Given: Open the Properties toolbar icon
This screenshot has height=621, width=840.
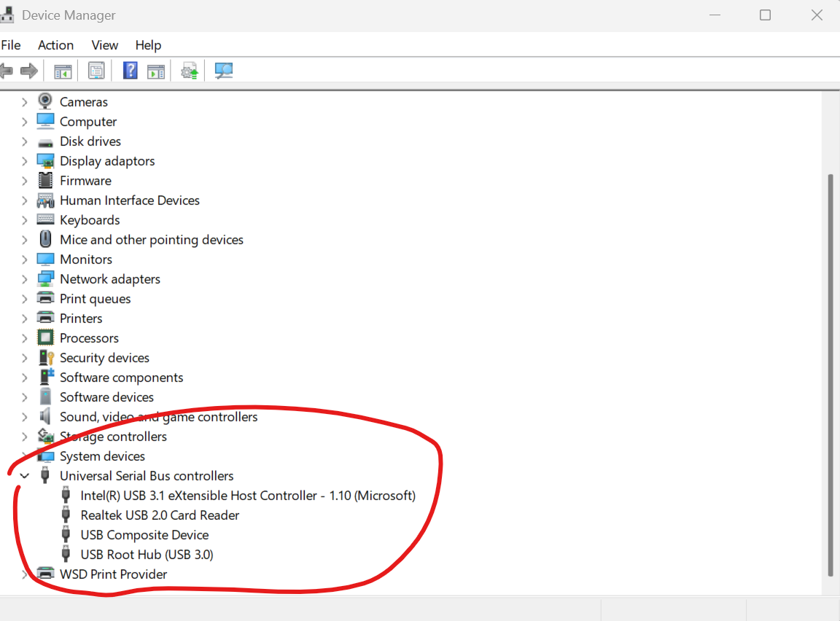Looking at the screenshot, I should [96, 70].
